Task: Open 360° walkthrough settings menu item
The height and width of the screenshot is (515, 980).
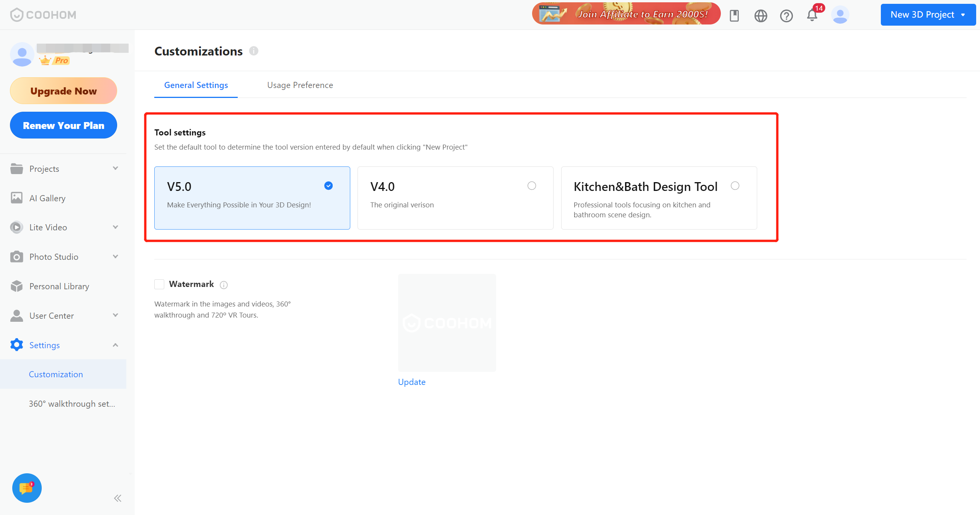Action: 72,404
